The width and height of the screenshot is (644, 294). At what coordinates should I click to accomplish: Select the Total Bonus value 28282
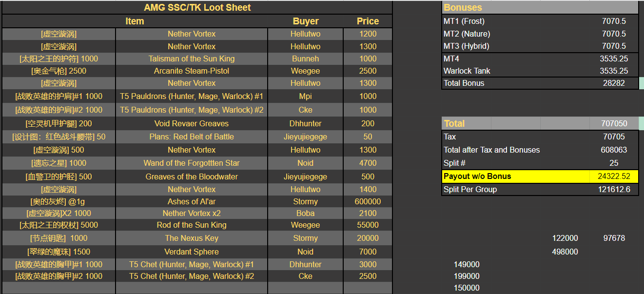tap(613, 83)
